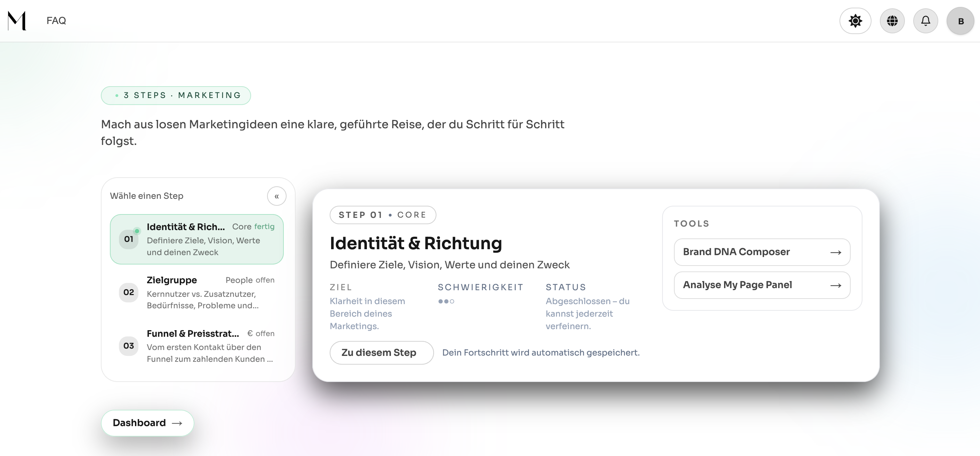Open Brand DNA Composer tool
The height and width of the screenshot is (456, 980).
click(x=762, y=252)
